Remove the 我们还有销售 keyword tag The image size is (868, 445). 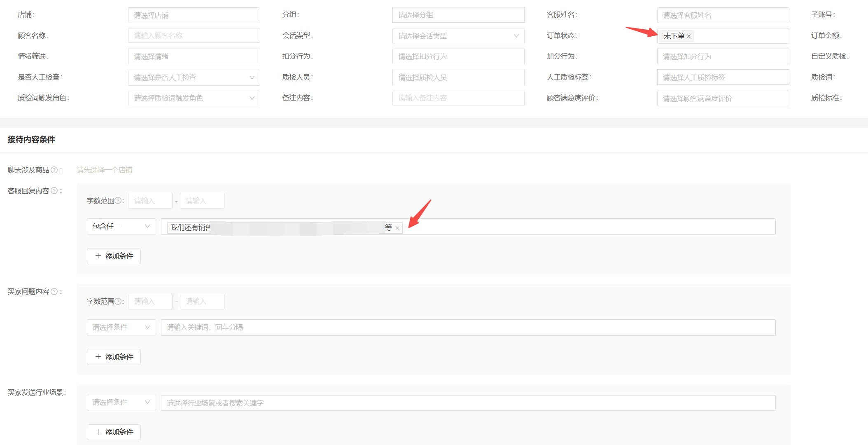tap(397, 228)
